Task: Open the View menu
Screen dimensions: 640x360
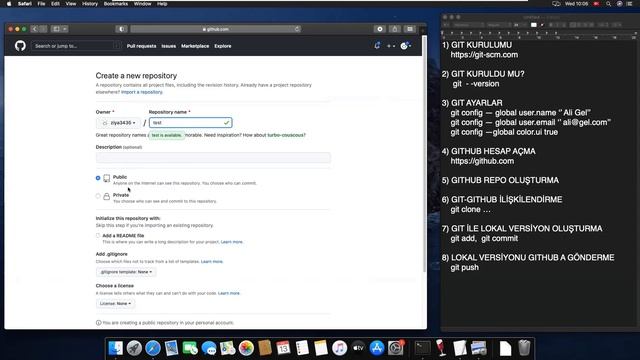Action: click(71, 4)
